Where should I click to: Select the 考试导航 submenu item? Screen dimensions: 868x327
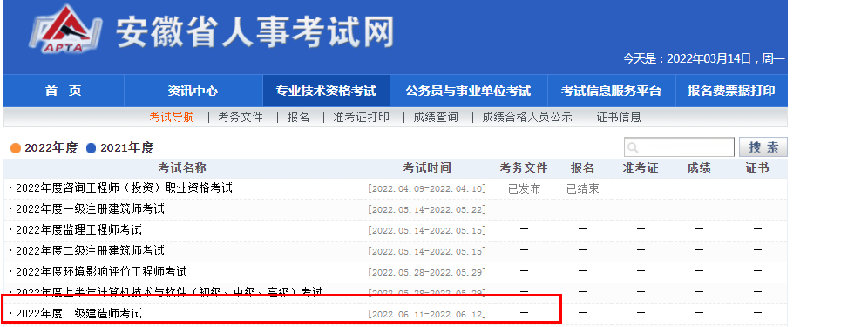(x=172, y=118)
